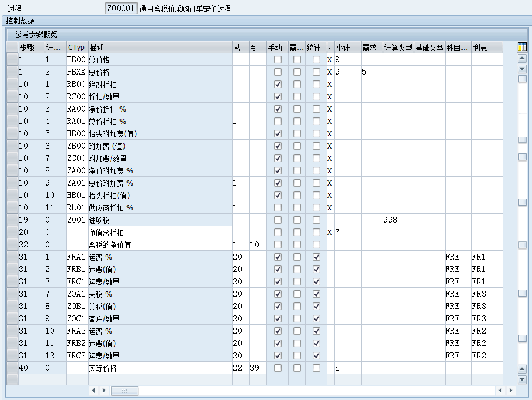
Task: Select row of condition ZOC1
Action: [12, 318]
